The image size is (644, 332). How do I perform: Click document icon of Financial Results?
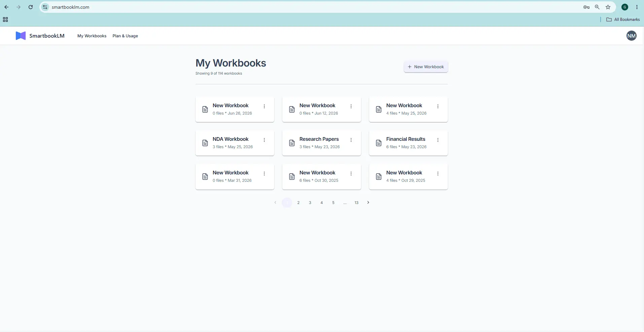pyautogui.click(x=379, y=143)
